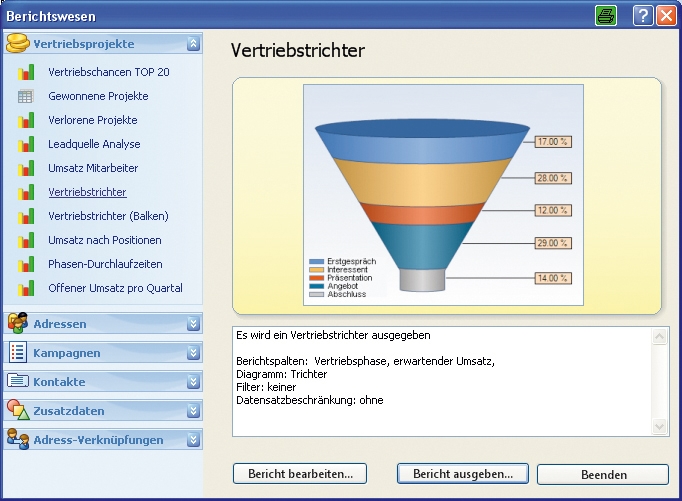Screen dimensions: 682x501
Task: Click the 'Diagramm: Trichter' description line
Action: tap(281, 374)
